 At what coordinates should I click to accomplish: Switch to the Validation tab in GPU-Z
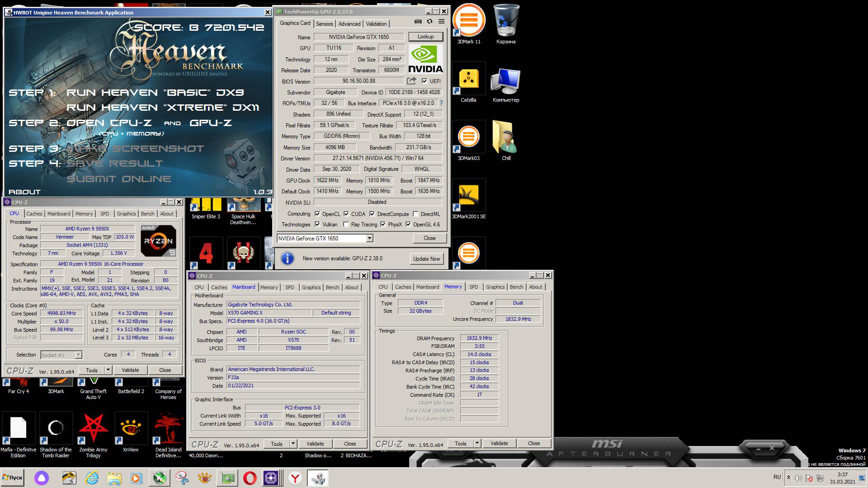tap(376, 24)
